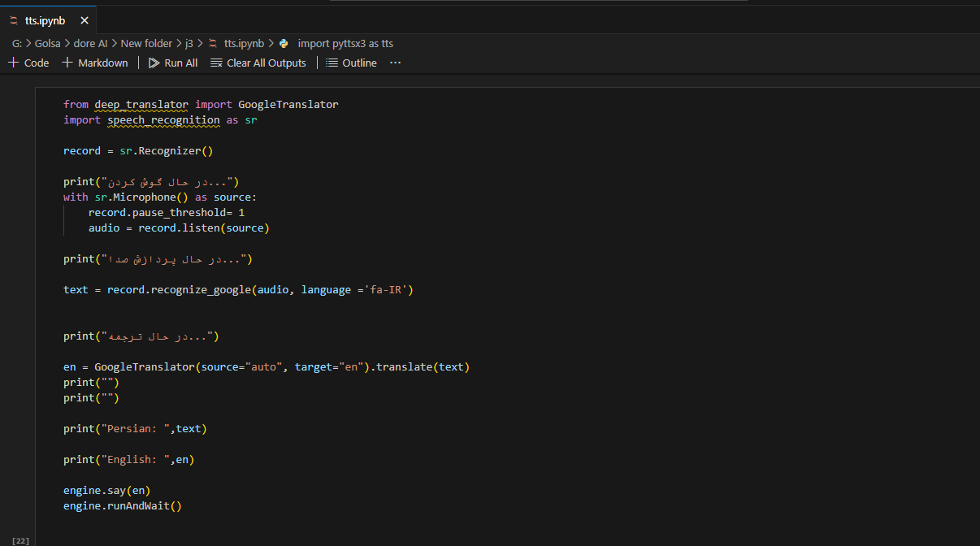Expand the 'New folder' breadcrumb
Image resolution: width=980 pixels, height=546 pixels.
pos(146,43)
